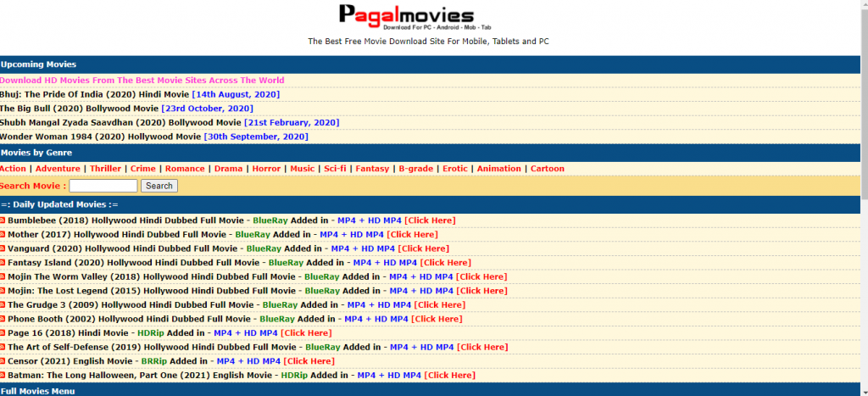868x396 pixels.
Task: Browse the Thriller genre
Action: pos(106,169)
